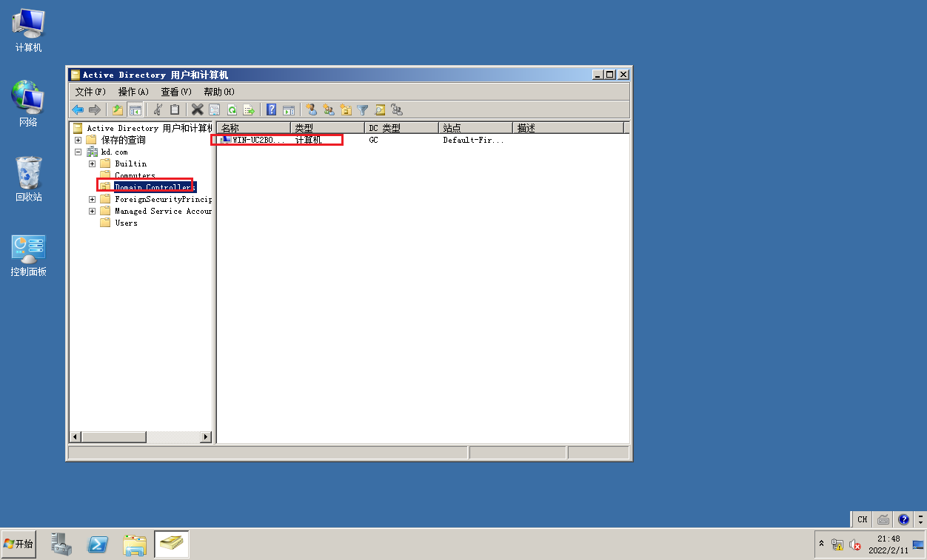Screen dimensions: 927x560
Task: Open Windows Explorer from the taskbar
Action: pyautogui.click(x=135, y=544)
